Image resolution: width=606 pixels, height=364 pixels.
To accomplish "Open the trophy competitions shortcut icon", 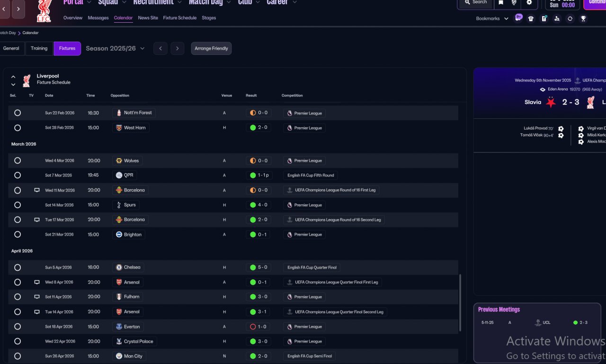I will coord(583,18).
